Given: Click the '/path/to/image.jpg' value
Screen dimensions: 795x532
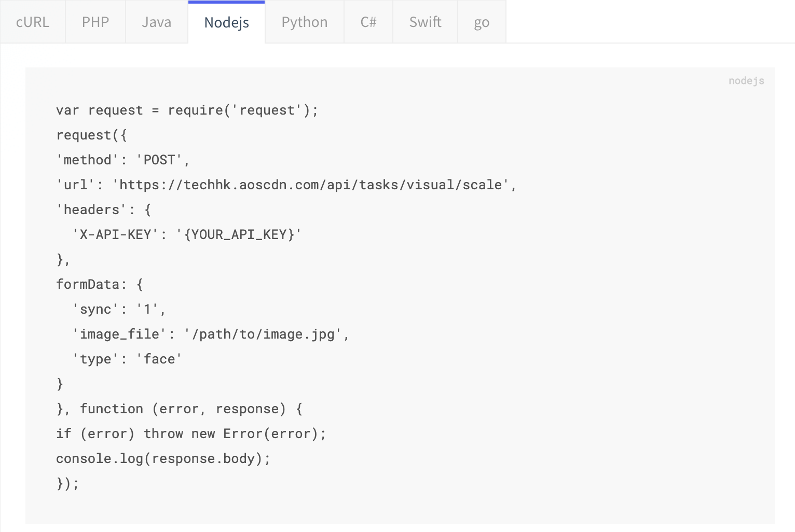Looking at the screenshot, I should (263, 334).
